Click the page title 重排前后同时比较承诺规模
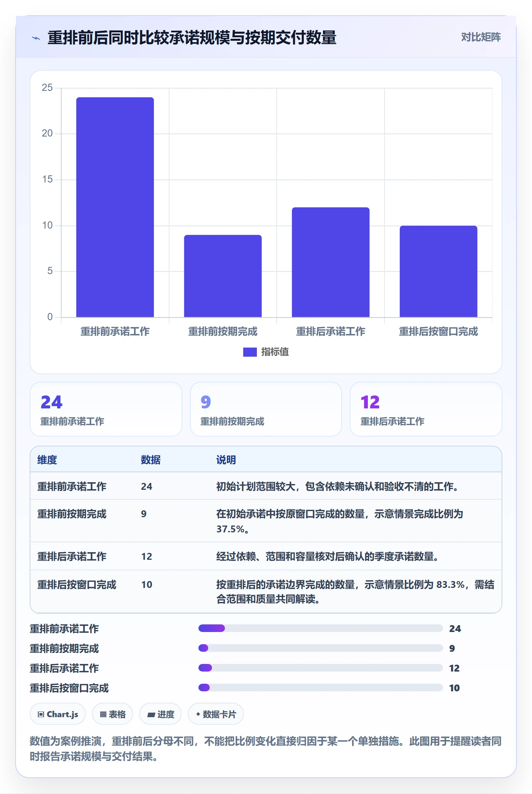The image size is (532, 794). (x=192, y=38)
